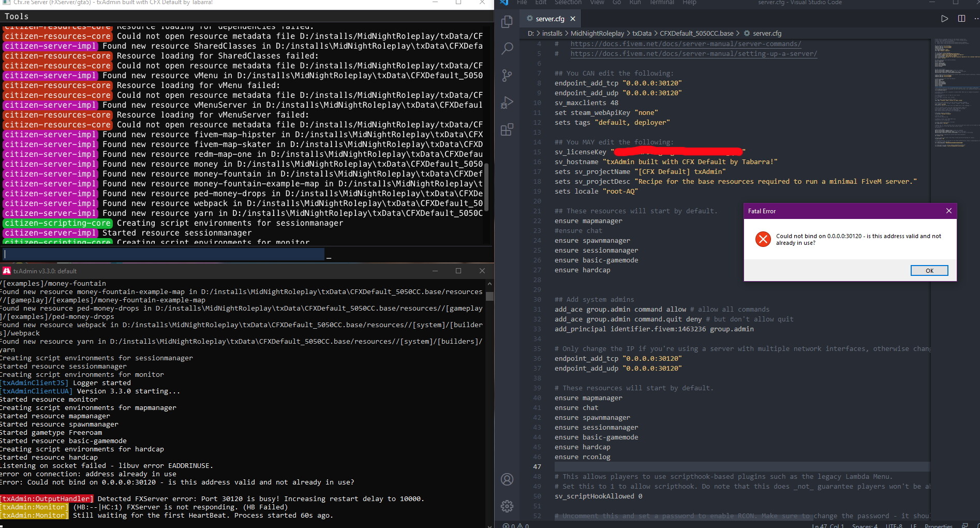Click the txAdmin app icon in title bar

(7, 271)
